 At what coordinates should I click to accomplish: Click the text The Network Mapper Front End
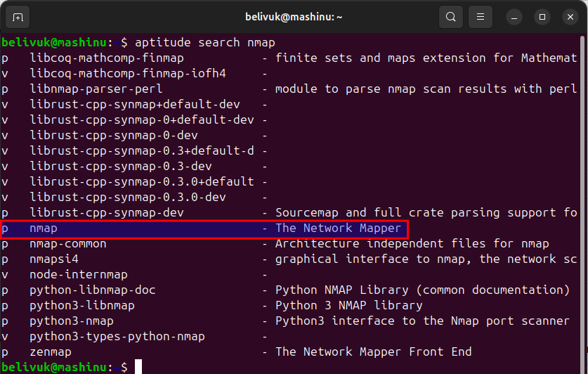tap(374, 352)
